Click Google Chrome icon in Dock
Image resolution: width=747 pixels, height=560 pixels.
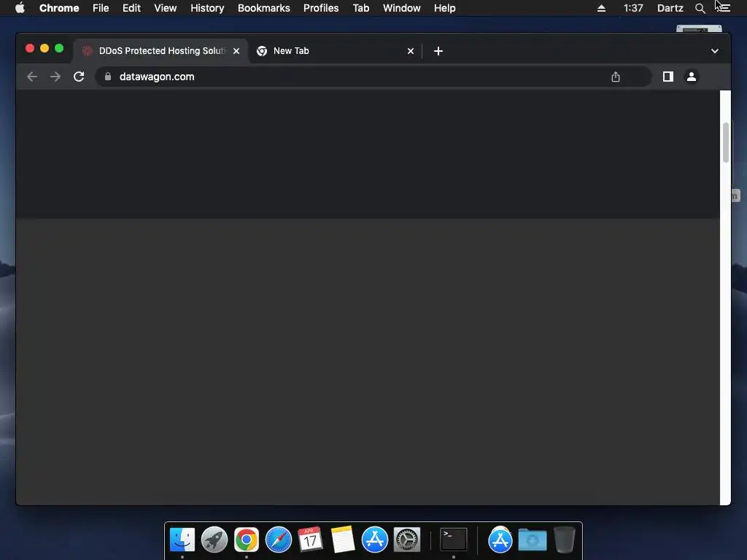pos(247,540)
